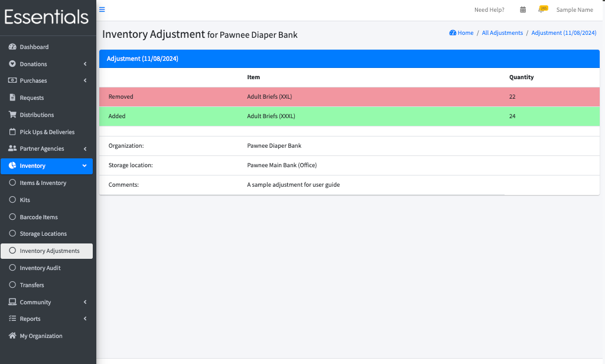The width and height of the screenshot is (605, 364).
Task: Open Transfers page
Action: tap(47, 284)
